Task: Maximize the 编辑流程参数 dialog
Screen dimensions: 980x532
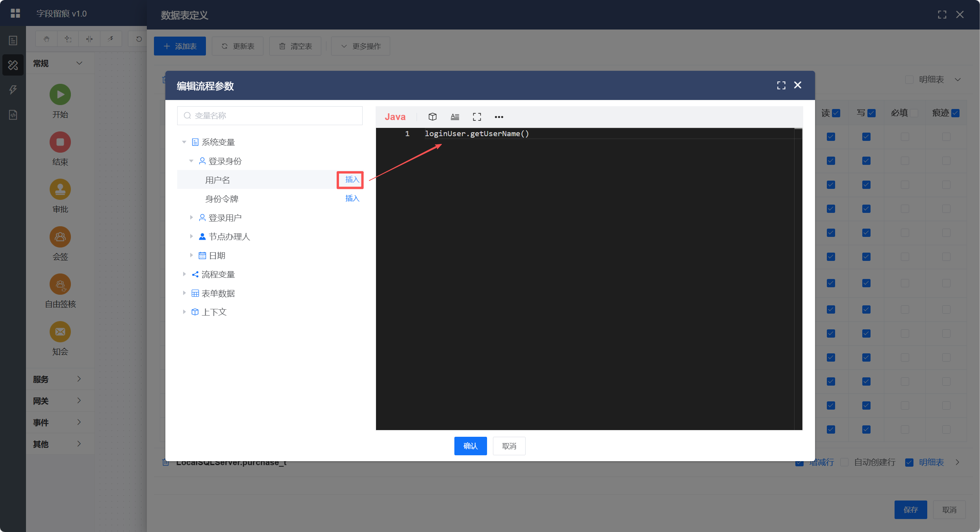Action: 781,85
